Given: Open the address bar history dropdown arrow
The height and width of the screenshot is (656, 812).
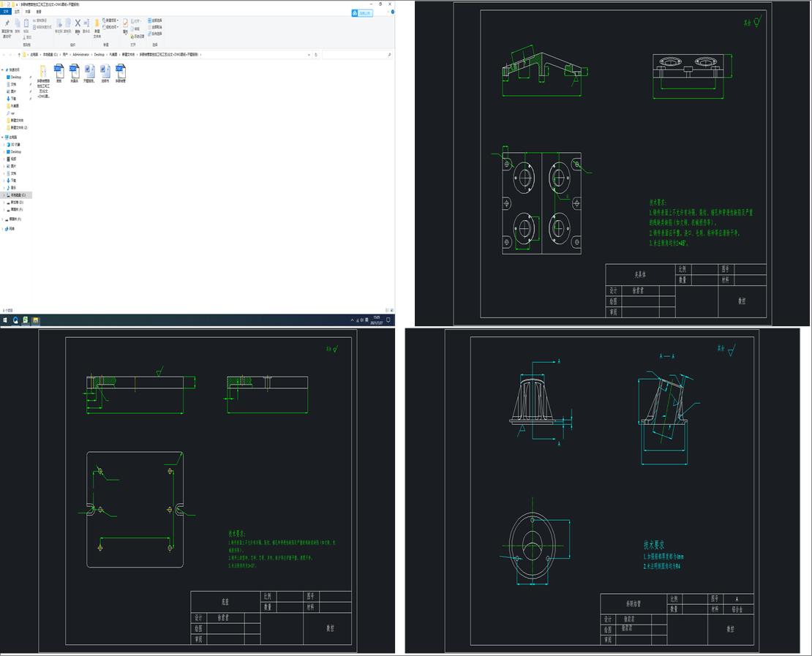Looking at the screenshot, I should tap(309, 54).
